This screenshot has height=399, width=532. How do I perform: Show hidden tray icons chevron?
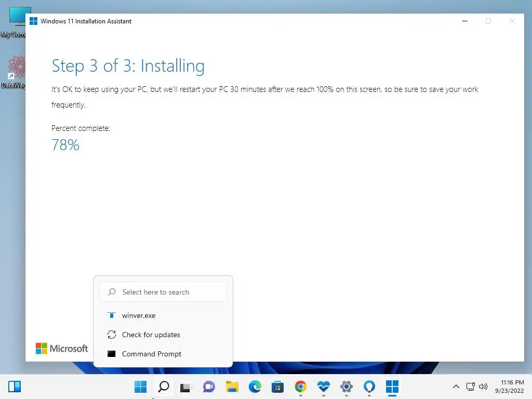click(456, 387)
